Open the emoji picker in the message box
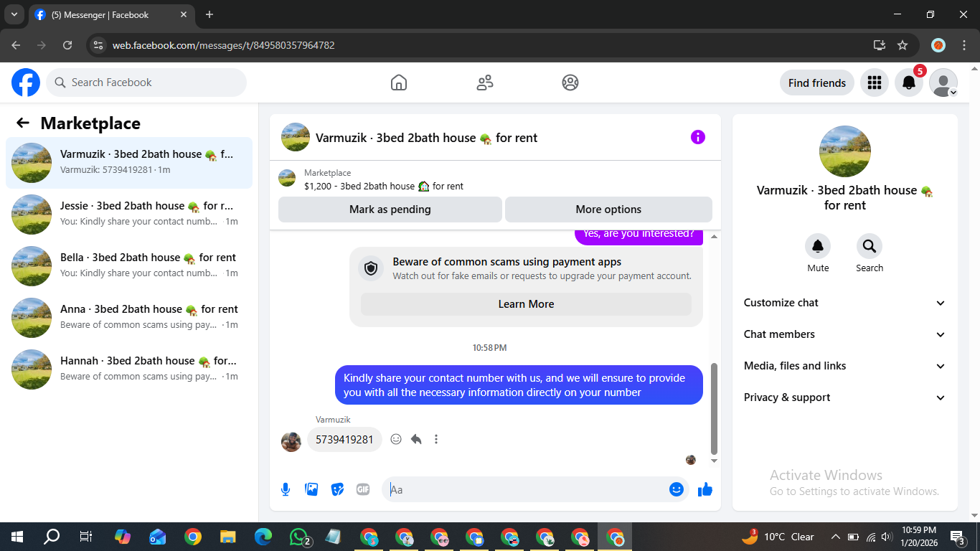 676,489
